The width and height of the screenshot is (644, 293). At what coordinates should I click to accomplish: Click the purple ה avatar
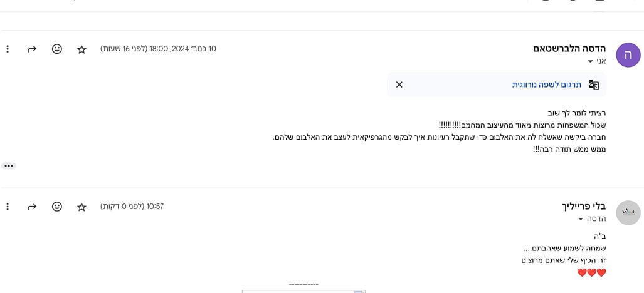click(x=628, y=55)
